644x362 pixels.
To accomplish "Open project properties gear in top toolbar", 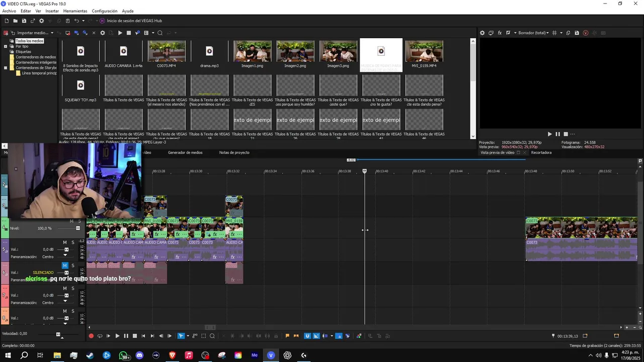I will 42,21.
